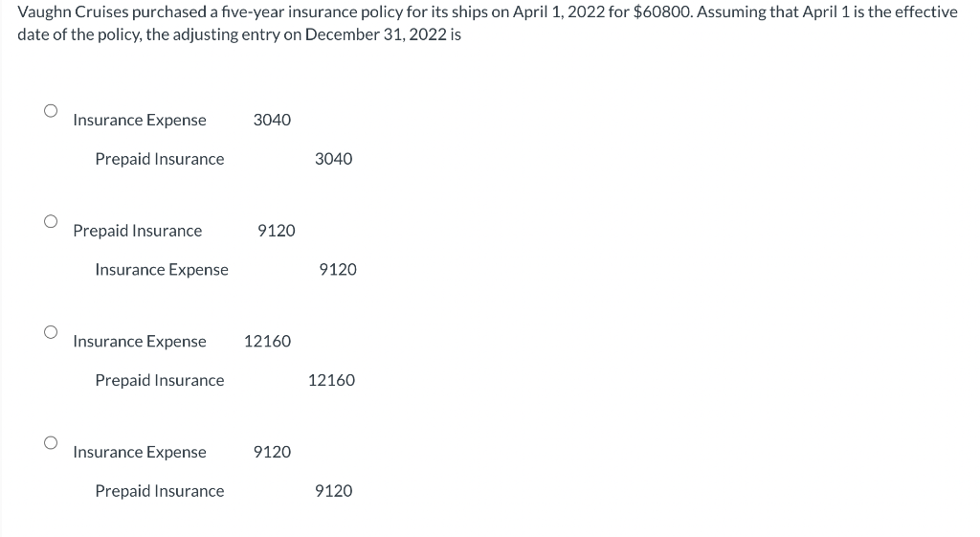The height and width of the screenshot is (537, 980).
Task: Pick the last option debiting Insurance Expense 9120
Action: pyautogui.click(x=51, y=442)
